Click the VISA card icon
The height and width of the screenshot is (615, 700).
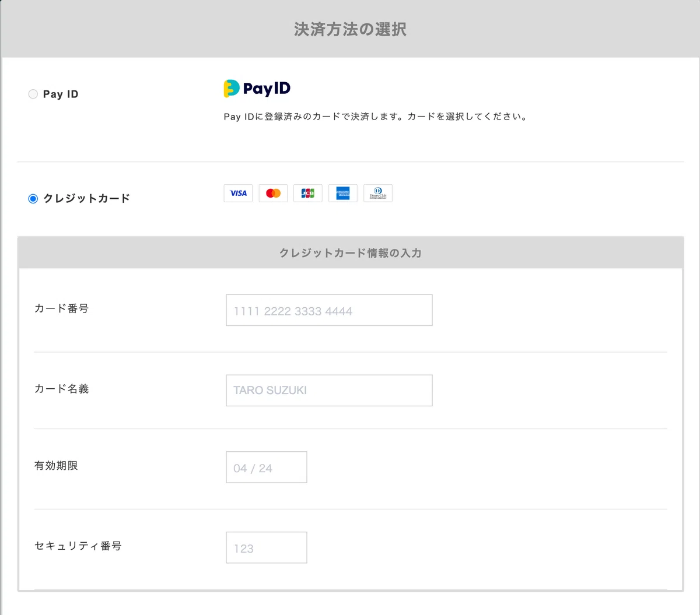[x=238, y=193]
